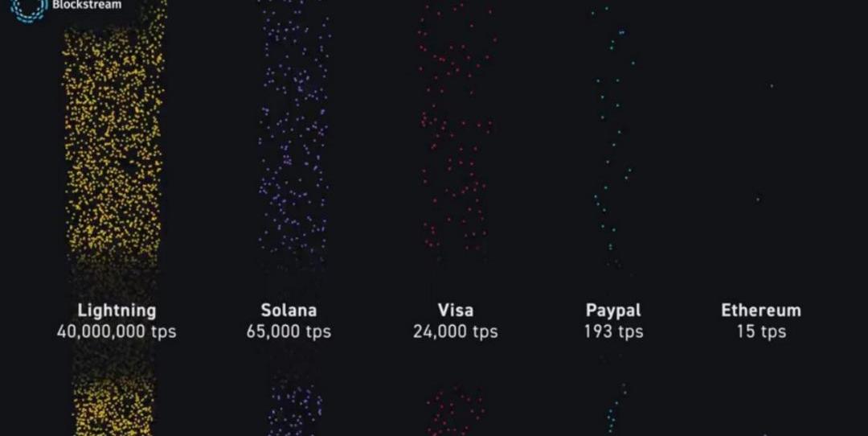
Task: Select the Paypal label
Action: [x=613, y=311]
